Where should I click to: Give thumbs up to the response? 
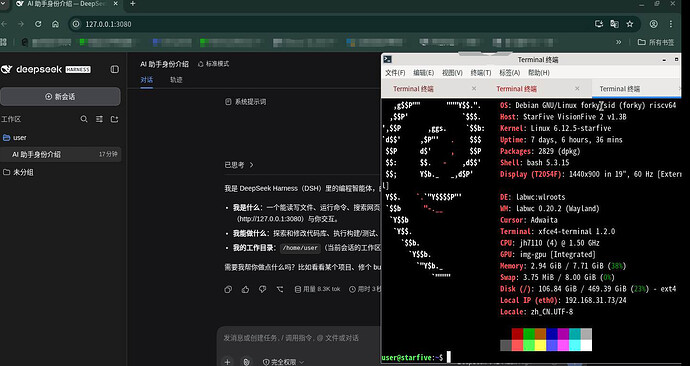pyautogui.click(x=245, y=289)
